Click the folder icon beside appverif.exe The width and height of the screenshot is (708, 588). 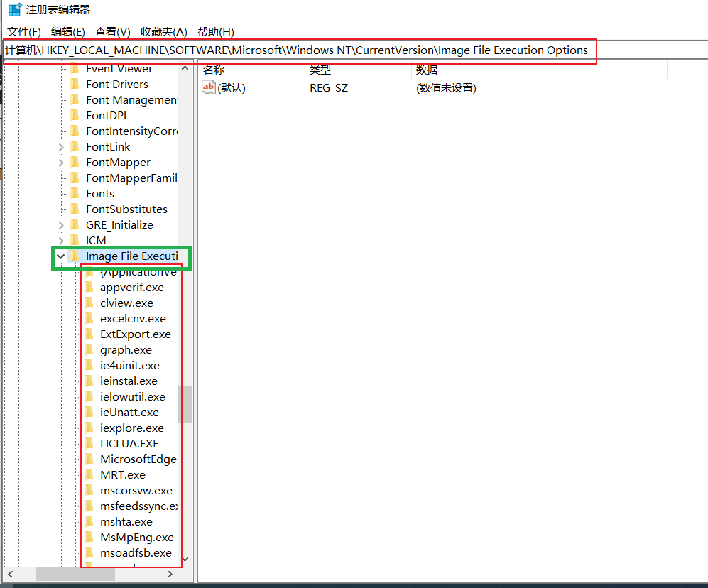(x=89, y=288)
